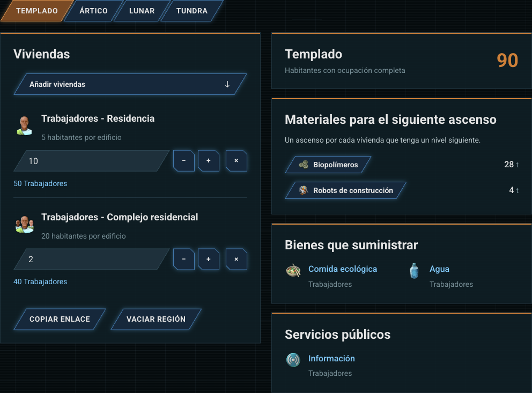
Task: Open the Biopolímeros material button
Action: 328,165
